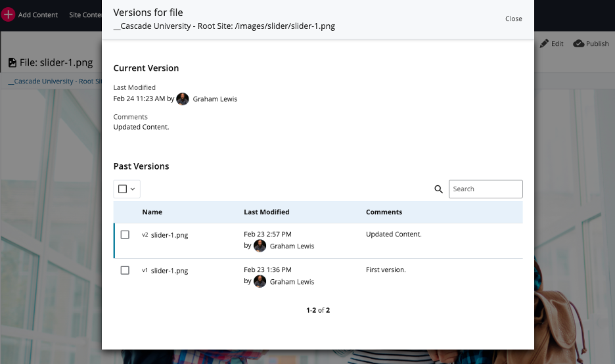
Task: Click the 'Current Version' heading
Action: pyautogui.click(x=146, y=68)
